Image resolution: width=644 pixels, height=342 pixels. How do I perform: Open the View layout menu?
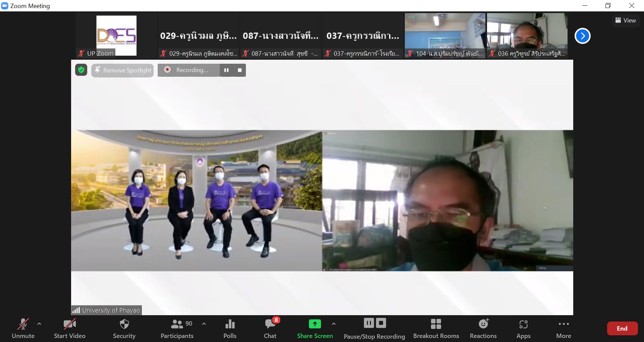pos(626,20)
